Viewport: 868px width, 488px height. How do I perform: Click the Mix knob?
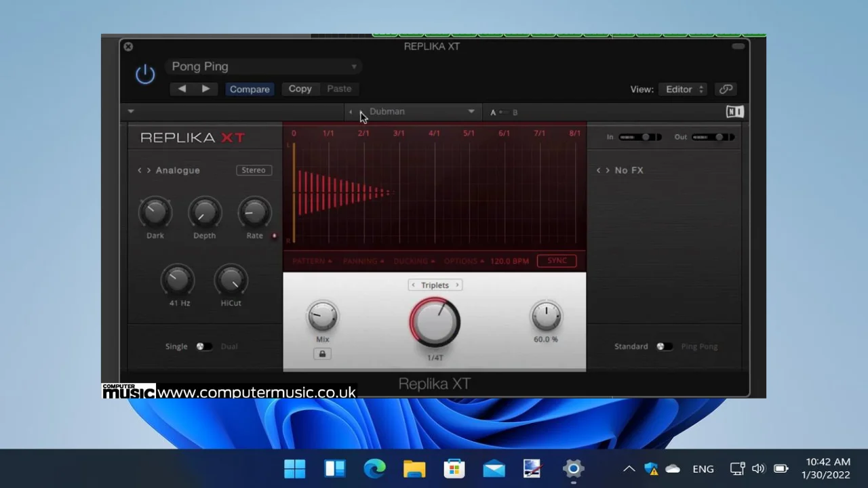pyautogui.click(x=322, y=317)
